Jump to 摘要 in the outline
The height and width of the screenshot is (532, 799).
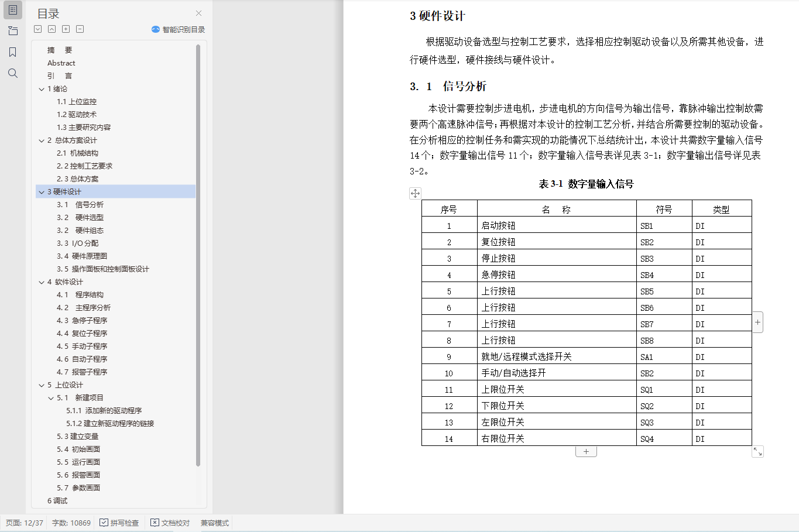[60, 50]
